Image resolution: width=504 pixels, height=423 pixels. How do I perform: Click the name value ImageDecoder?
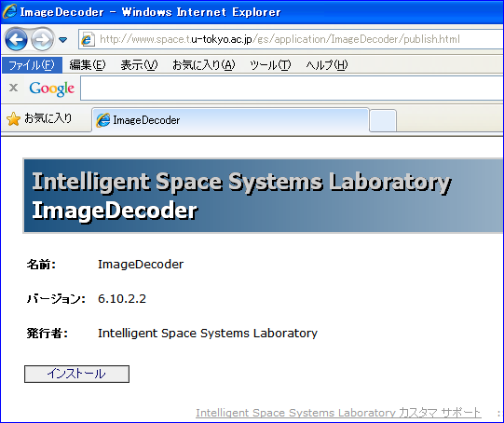click(x=141, y=265)
